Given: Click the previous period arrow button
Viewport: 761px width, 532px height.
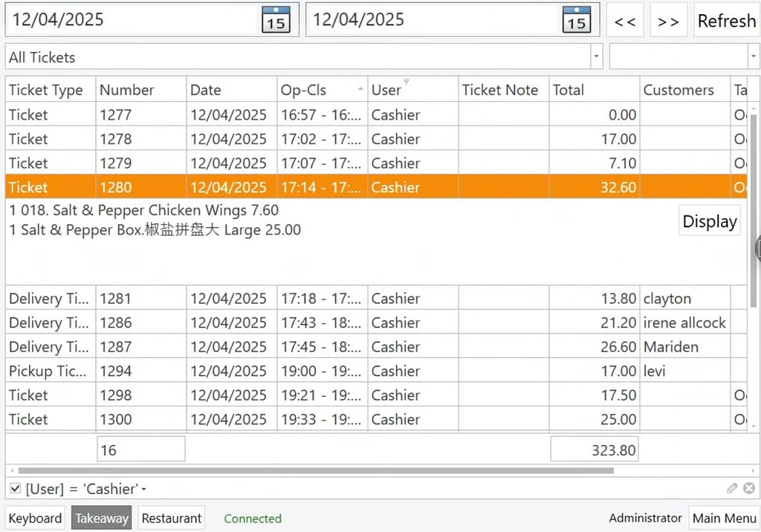Looking at the screenshot, I should [625, 20].
